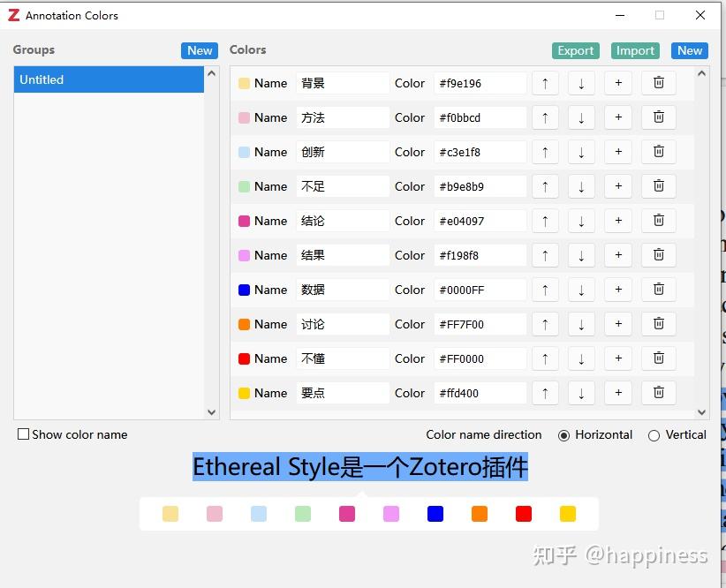Add a new color below the 创新 row
Image resolution: width=726 pixels, height=588 pixels.
tap(617, 151)
